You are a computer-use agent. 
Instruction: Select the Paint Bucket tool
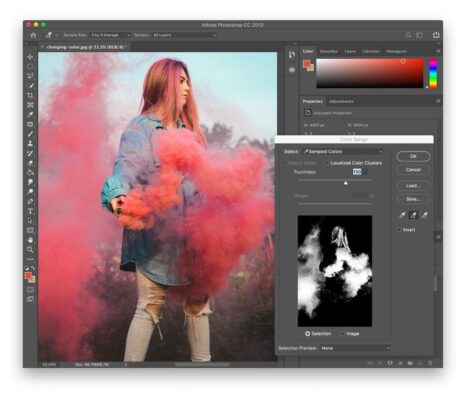30,173
